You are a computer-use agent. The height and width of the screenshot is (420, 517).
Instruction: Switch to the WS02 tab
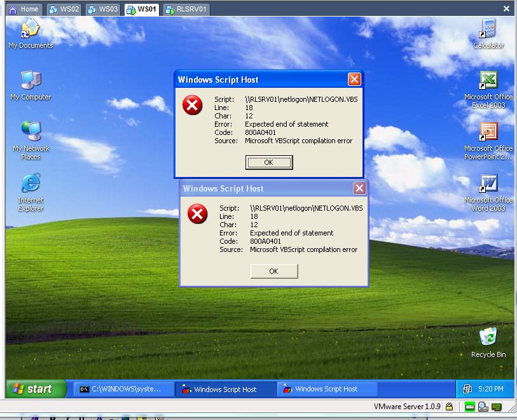[x=64, y=10]
